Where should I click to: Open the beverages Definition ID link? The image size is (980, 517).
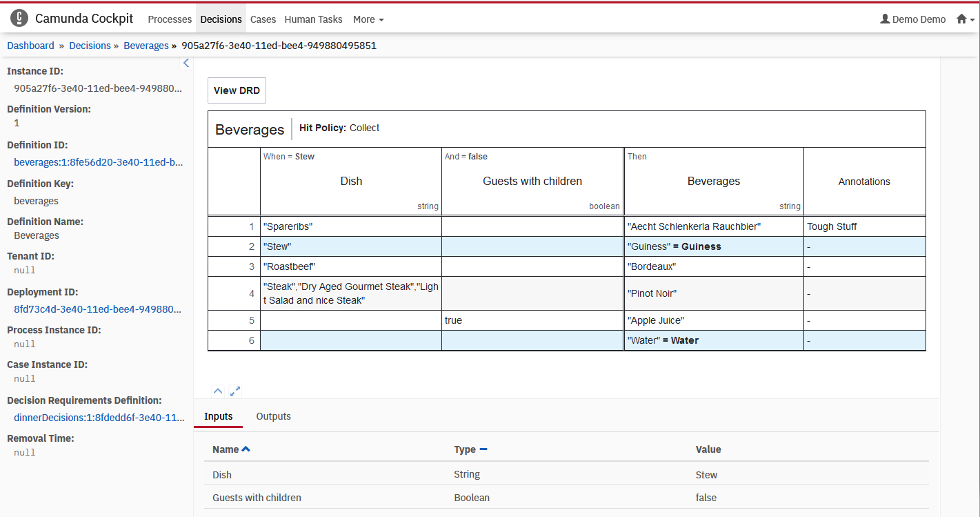[x=98, y=162]
